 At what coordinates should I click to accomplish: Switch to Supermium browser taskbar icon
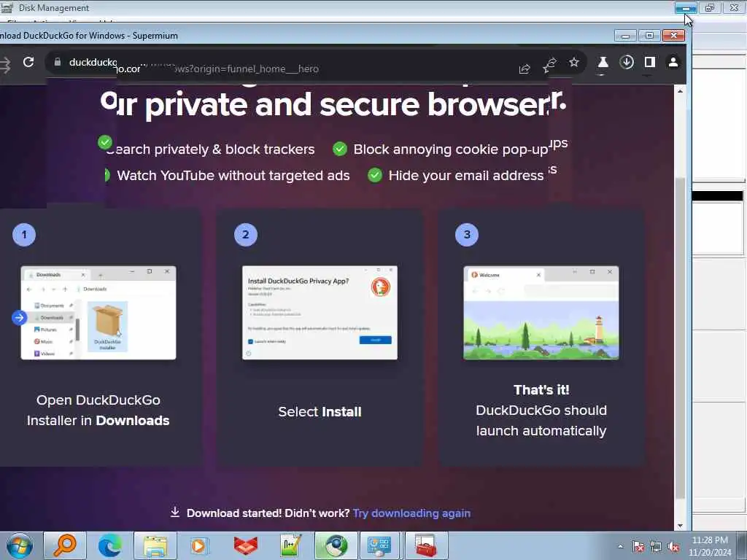[x=336, y=545]
